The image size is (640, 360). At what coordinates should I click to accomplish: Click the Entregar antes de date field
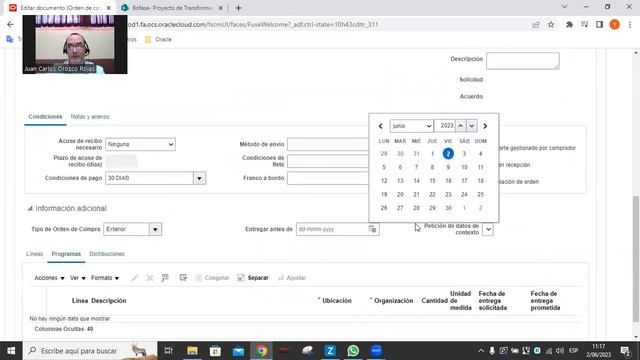332,229
